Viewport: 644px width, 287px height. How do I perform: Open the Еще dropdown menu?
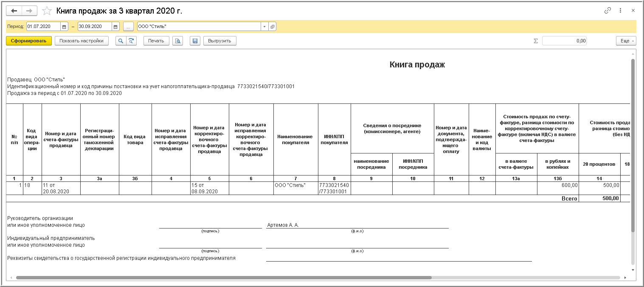coord(626,41)
